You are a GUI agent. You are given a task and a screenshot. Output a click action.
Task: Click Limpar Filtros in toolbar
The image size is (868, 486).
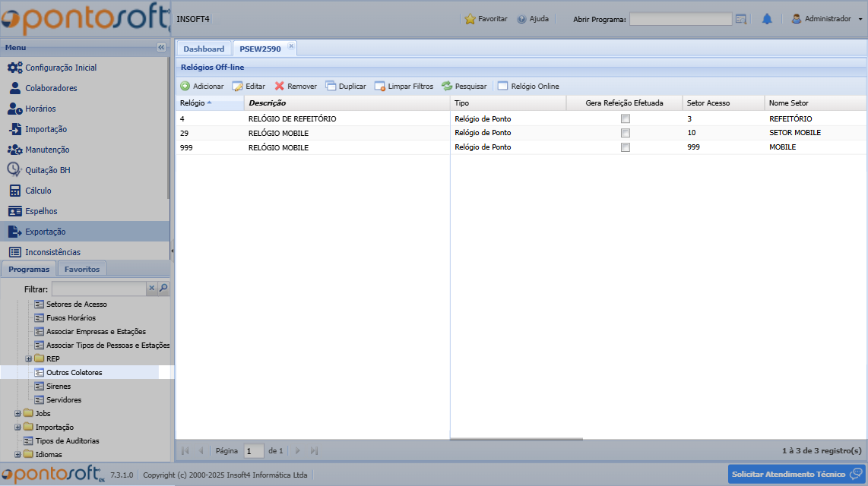tap(404, 87)
